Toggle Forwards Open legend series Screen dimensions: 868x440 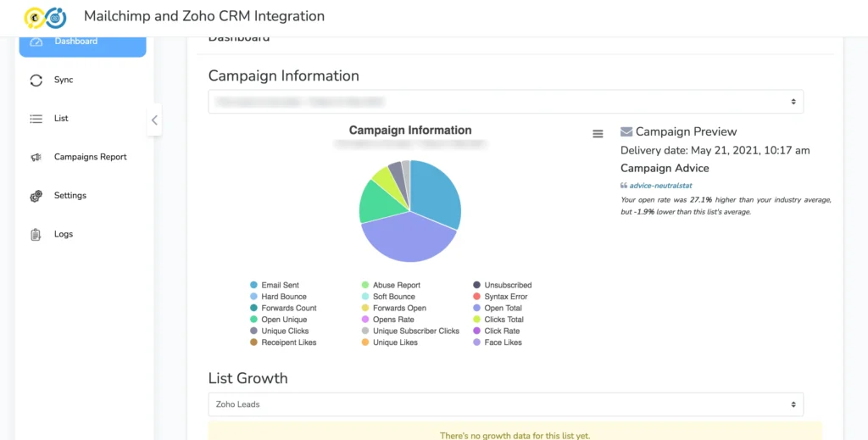click(394, 309)
